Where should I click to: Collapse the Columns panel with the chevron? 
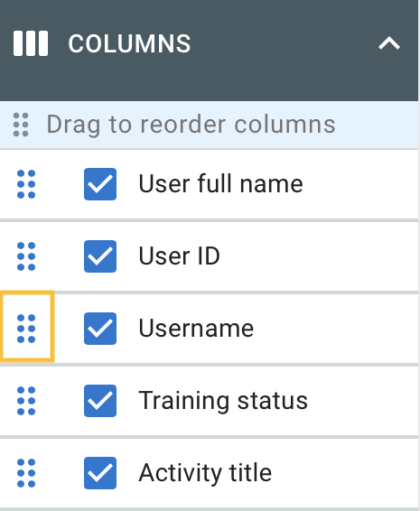[x=389, y=43]
